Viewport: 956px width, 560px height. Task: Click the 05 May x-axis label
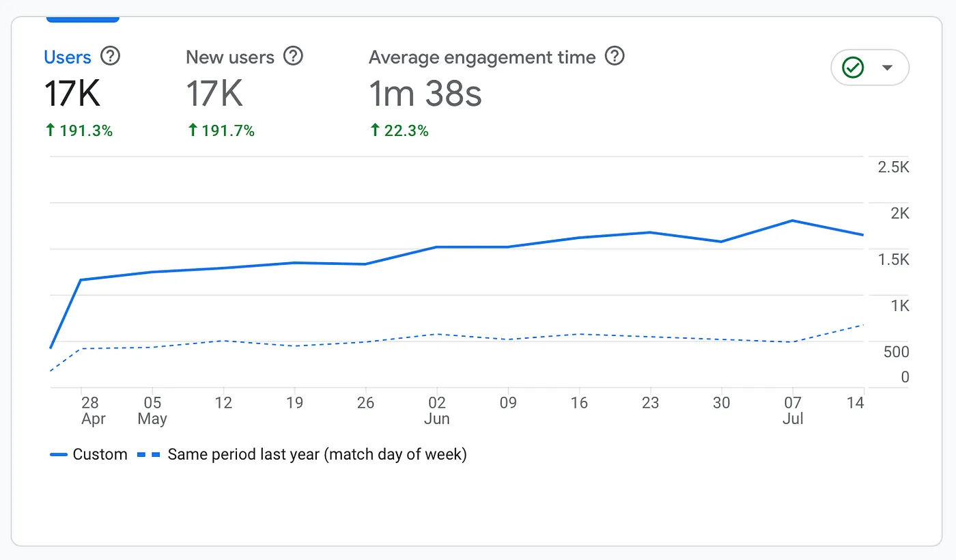tap(152, 410)
